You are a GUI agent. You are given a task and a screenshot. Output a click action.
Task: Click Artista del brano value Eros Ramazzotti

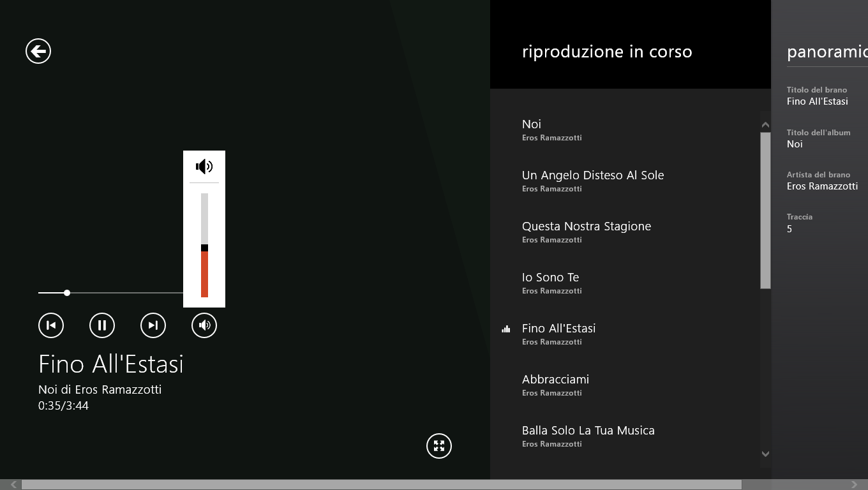coord(822,186)
